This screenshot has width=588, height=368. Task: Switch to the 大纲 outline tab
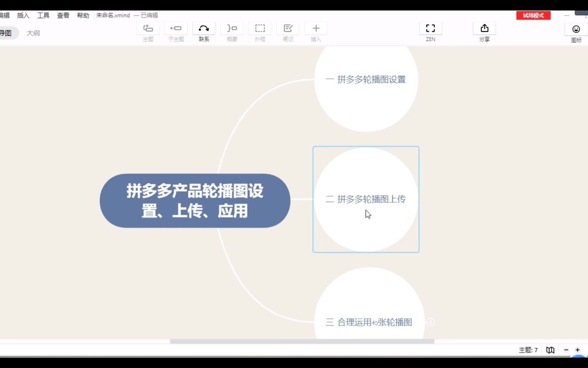33,33
